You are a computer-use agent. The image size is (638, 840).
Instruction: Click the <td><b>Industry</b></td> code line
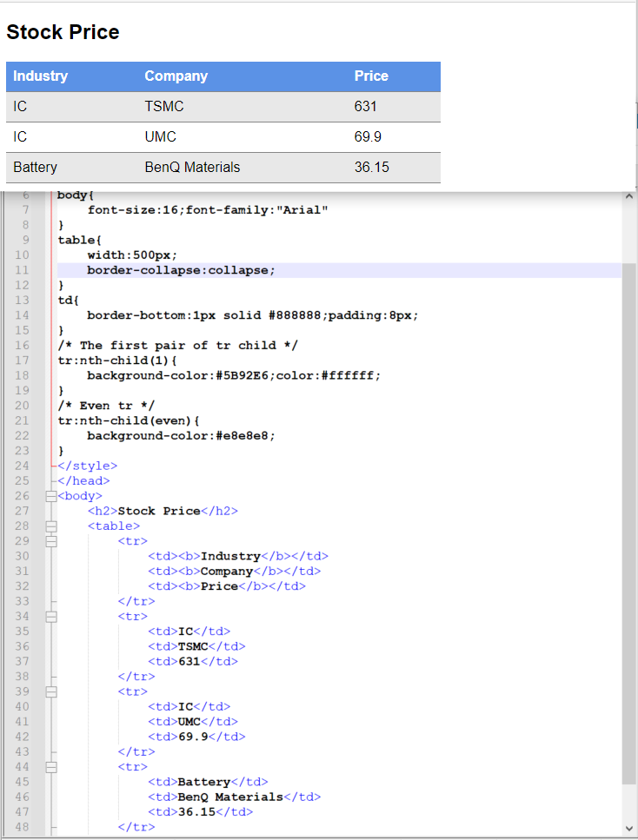(238, 556)
